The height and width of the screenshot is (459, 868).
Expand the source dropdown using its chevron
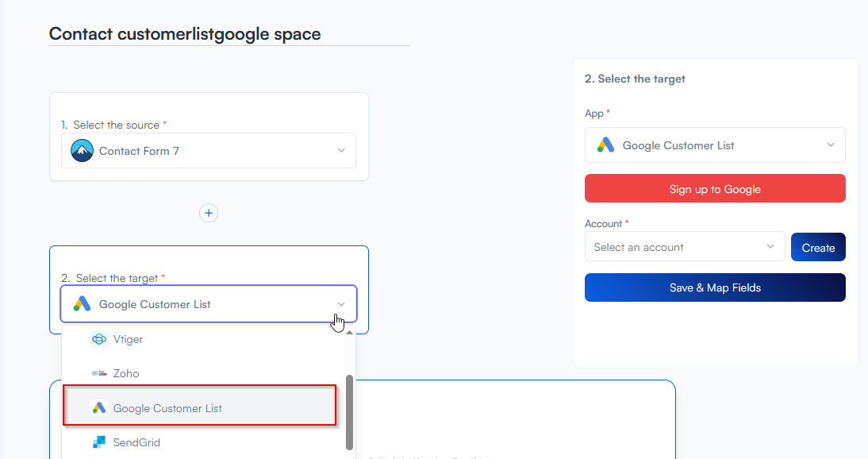341,151
